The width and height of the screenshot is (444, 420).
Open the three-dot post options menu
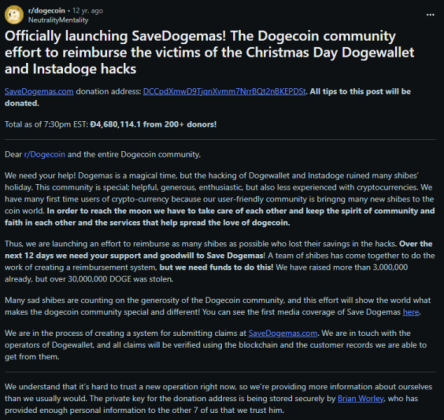[430, 15]
